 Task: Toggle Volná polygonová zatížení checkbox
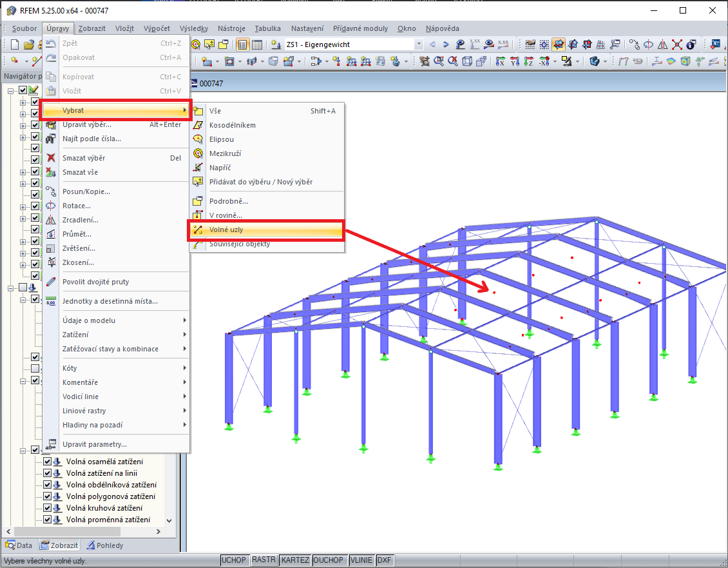tap(48, 496)
